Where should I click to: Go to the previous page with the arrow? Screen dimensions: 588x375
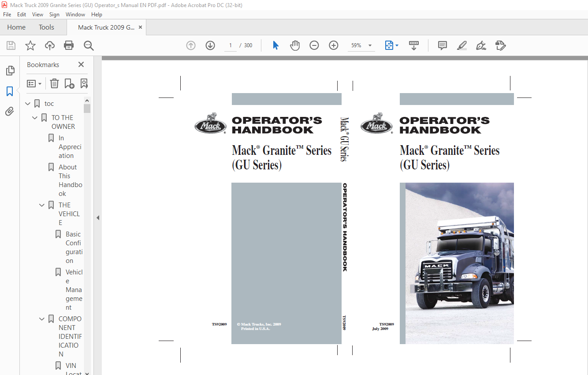tap(191, 45)
